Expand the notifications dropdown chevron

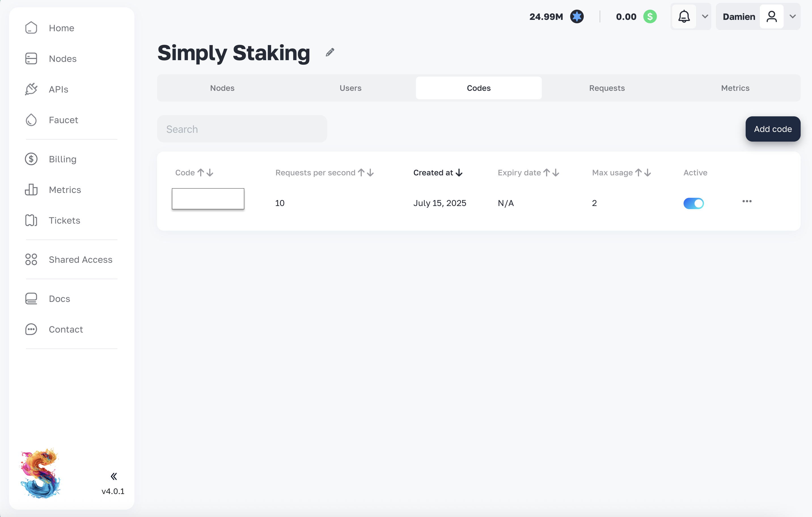705,16
